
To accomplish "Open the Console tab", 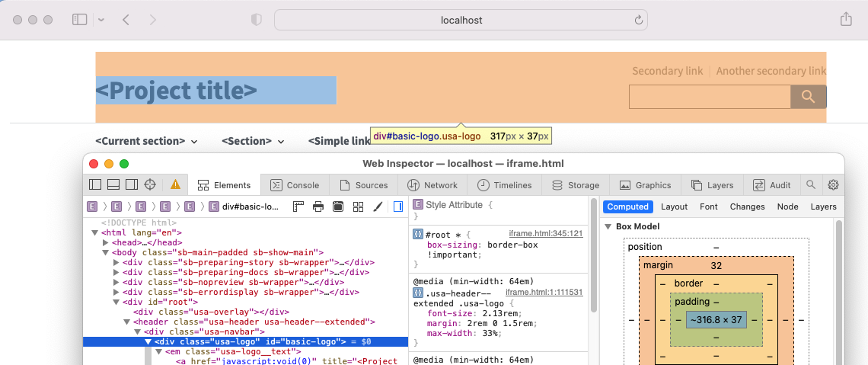I will click(294, 185).
